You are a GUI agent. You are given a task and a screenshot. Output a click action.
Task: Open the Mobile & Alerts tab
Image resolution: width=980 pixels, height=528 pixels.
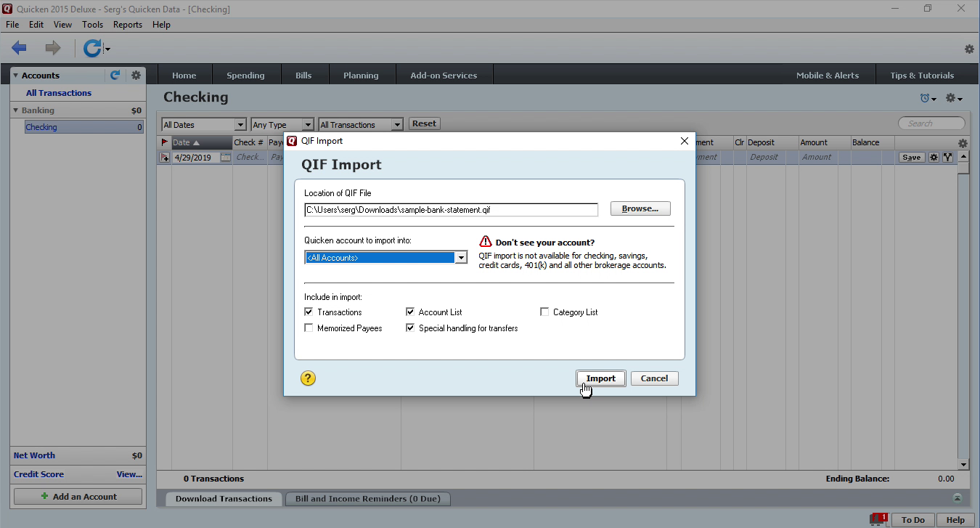pyautogui.click(x=828, y=75)
